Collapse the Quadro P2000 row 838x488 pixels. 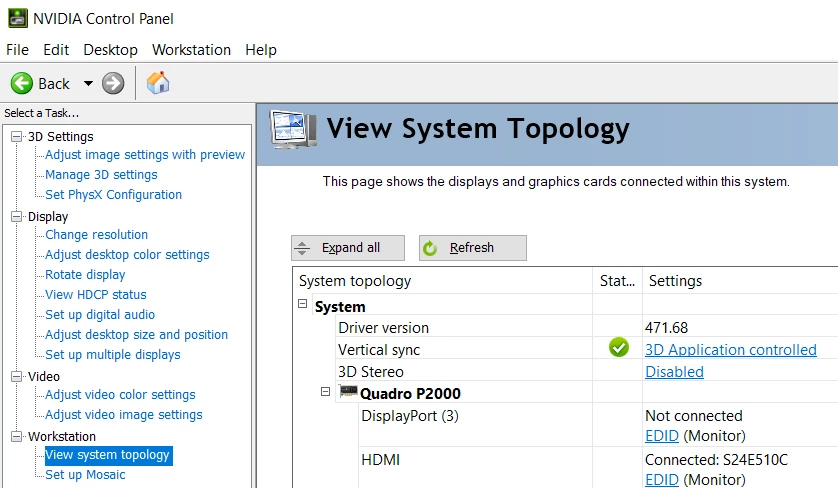(x=325, y=392)
